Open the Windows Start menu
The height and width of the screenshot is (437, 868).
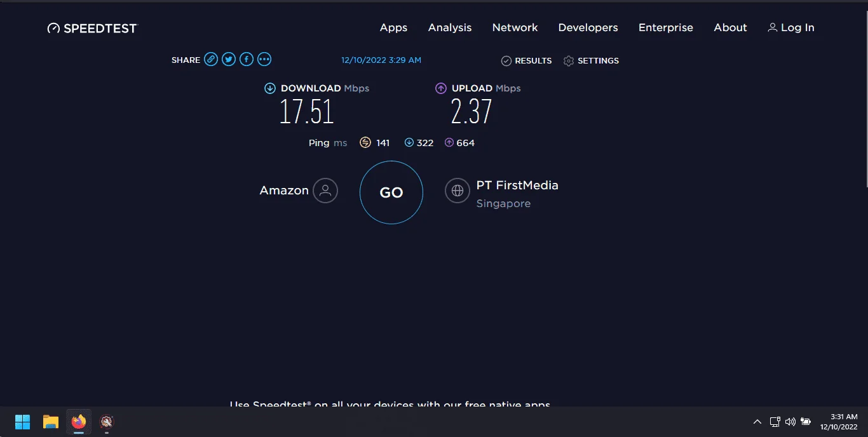[23, 422]
